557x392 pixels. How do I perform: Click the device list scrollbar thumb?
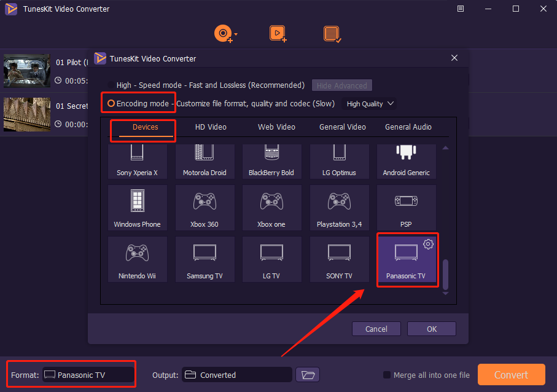(445, 275)
